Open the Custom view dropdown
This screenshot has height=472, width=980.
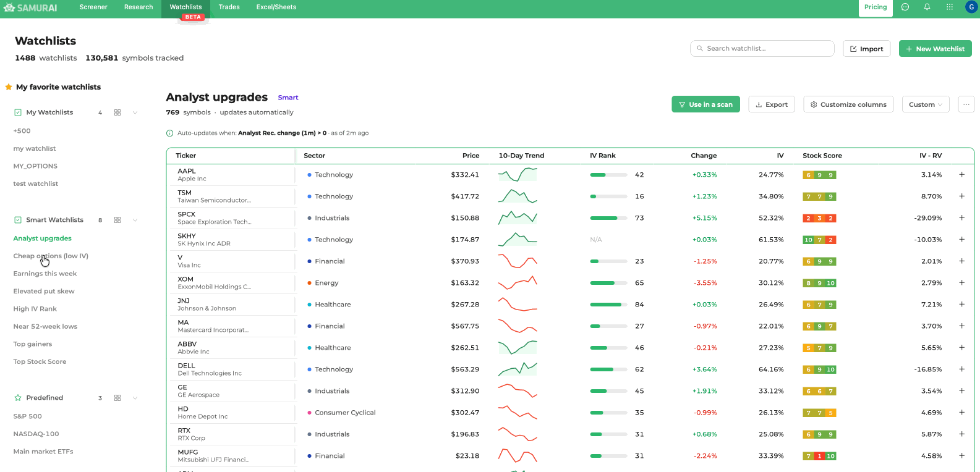[926, 104]
